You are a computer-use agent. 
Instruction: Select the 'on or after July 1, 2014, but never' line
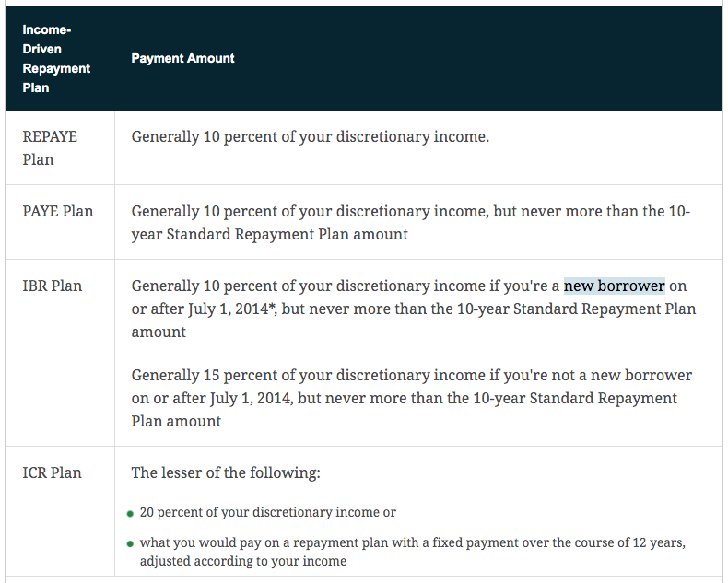[404, 398]
